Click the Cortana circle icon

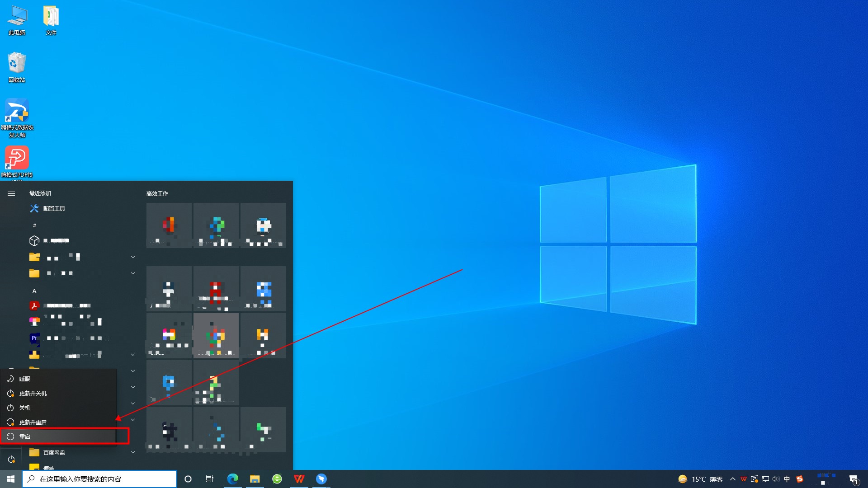(x=188, y=479)
